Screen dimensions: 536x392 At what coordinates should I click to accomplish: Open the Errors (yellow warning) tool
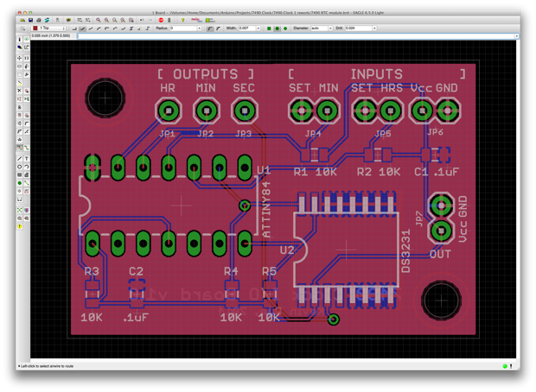20,226
